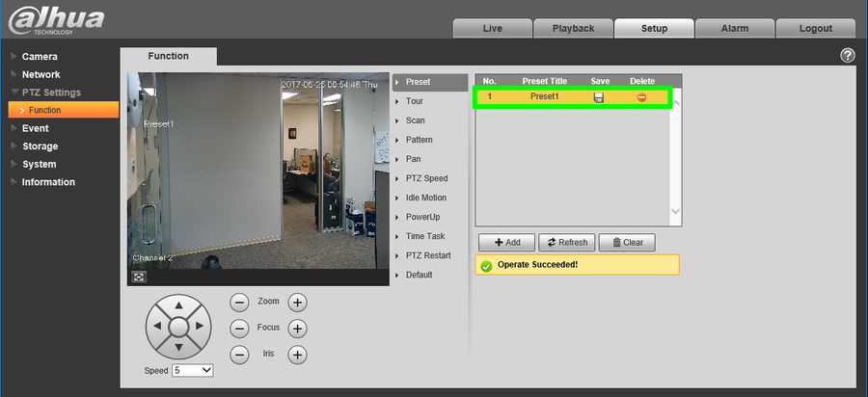Open Time Task settings
This screenshot has width=868, height=397.
click(x=425, y=236)
